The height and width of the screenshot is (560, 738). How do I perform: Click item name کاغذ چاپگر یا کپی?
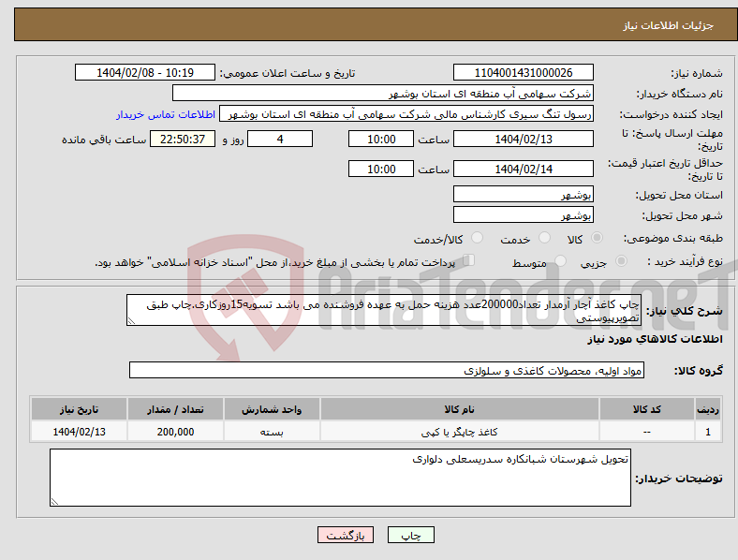coord(459,432)
